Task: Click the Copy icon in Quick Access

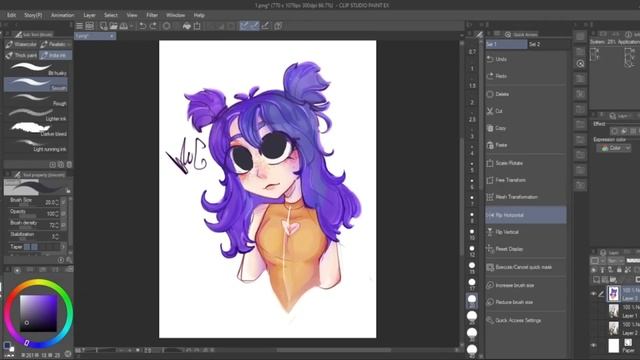Action: click(x=490, y=128)
